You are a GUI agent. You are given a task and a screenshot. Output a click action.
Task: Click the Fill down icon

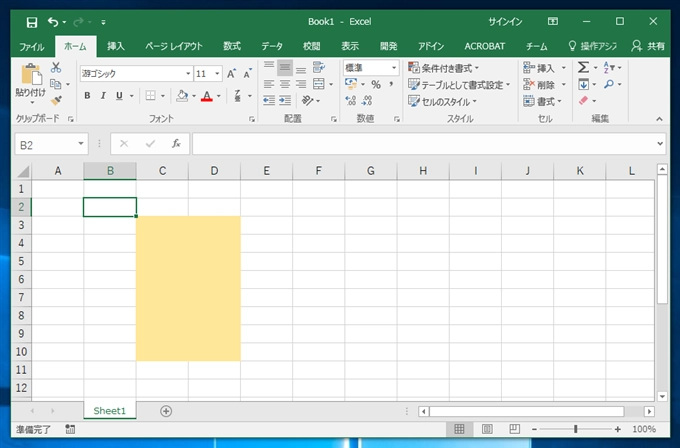pyautogui.click(x=583, y=84)
